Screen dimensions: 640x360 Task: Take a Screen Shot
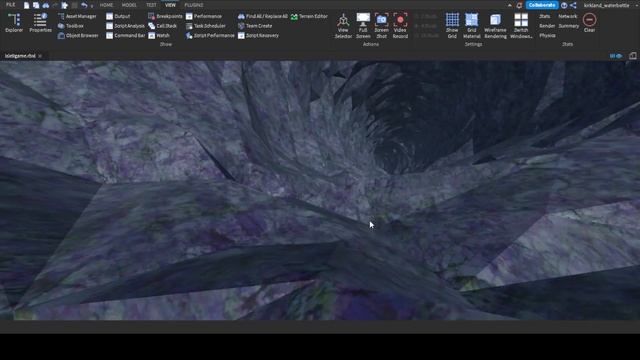point(382,26)
